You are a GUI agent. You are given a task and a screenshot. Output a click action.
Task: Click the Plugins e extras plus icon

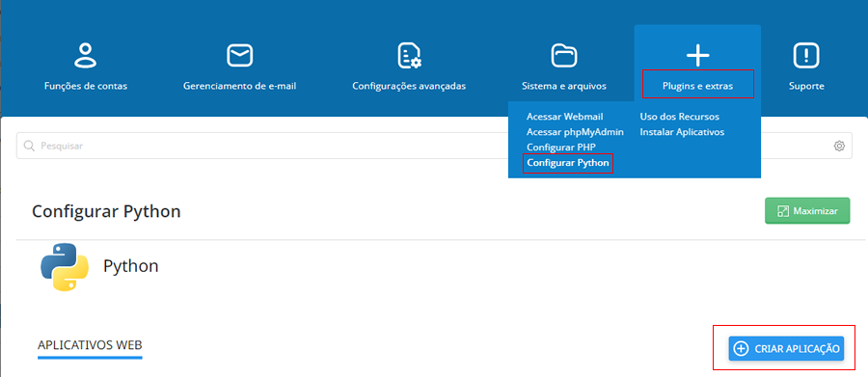click(x=697, y=55)
